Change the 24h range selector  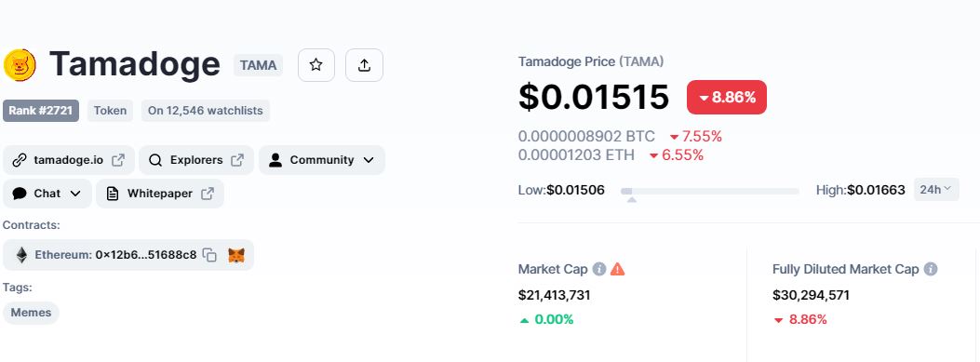click(936, 190)
